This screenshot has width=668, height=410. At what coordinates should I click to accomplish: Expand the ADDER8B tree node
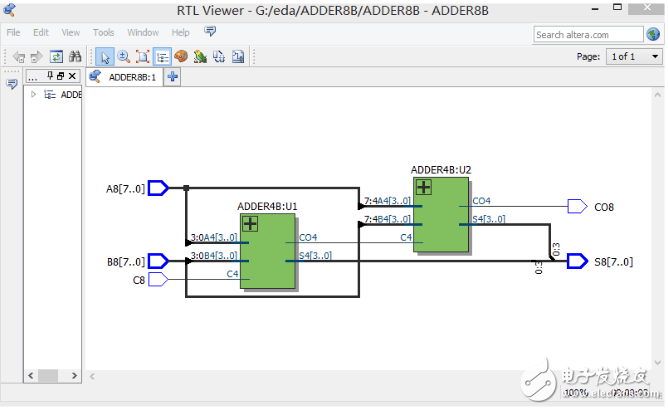(33, 95)
